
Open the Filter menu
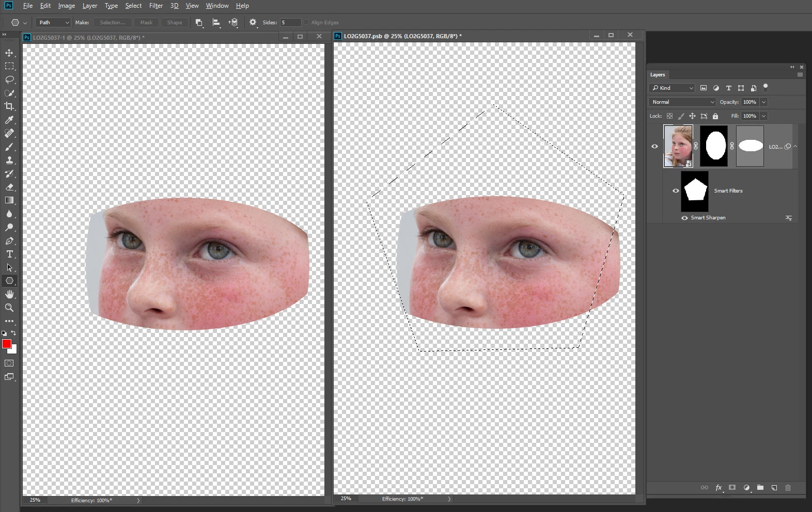[x=156, y=6]
